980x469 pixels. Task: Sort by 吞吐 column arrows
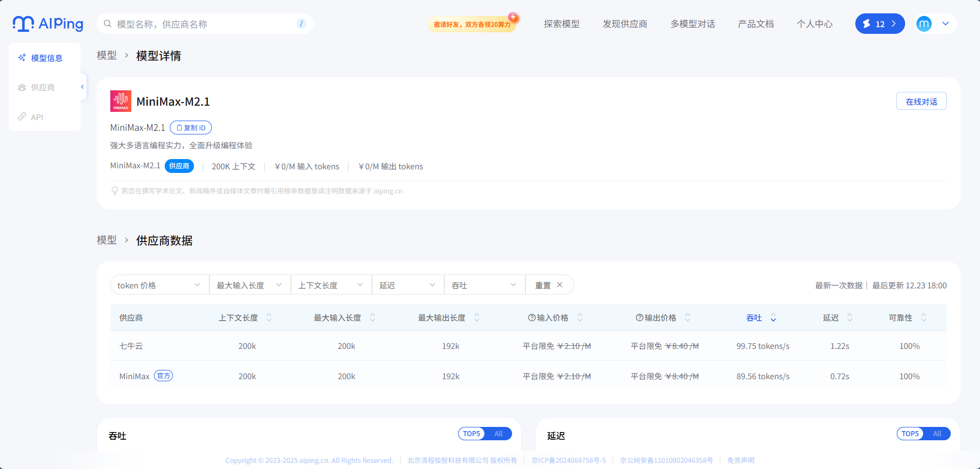(773, 318)
